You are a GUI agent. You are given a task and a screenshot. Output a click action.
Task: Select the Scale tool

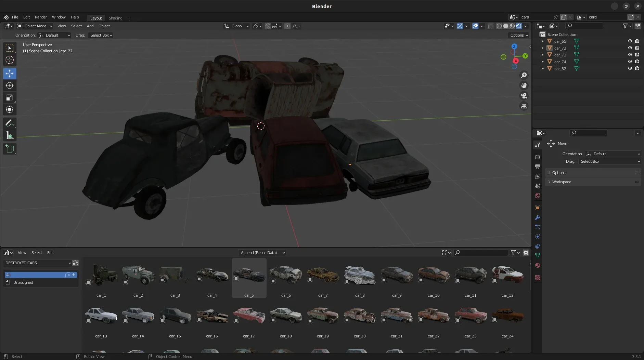pyautogui.click(x=10, y=97)
